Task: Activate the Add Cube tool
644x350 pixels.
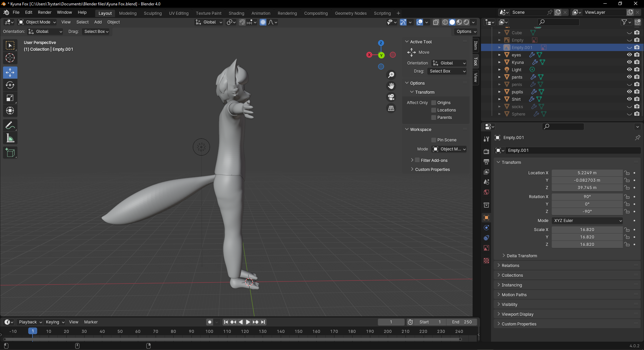Action: [10, 153]
